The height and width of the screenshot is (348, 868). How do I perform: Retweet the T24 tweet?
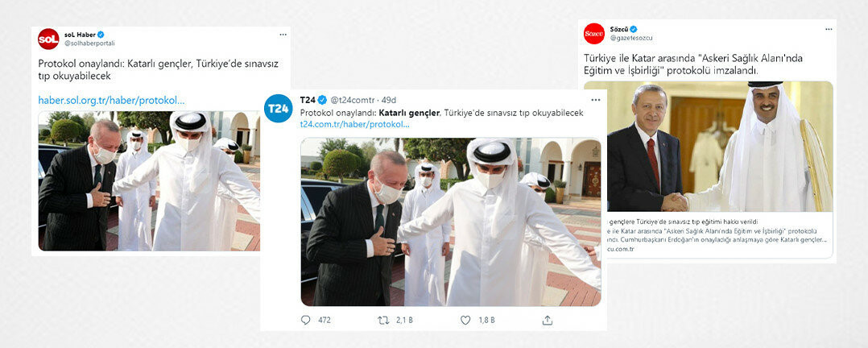[x=383, y=320]
